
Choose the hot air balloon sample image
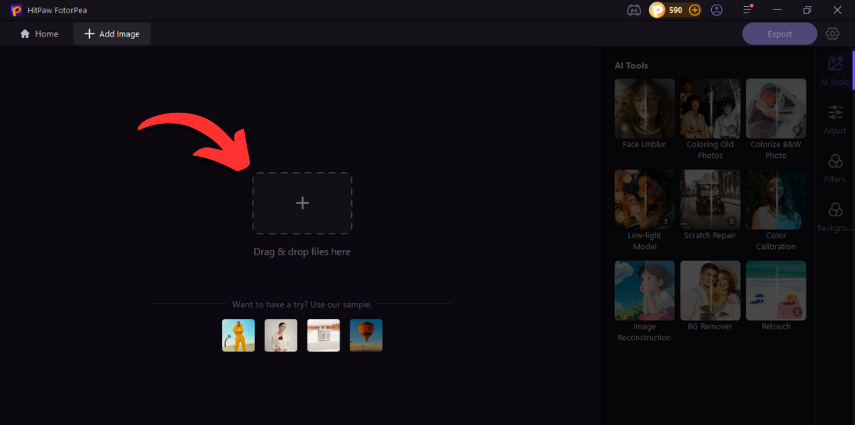pos(366,336)
